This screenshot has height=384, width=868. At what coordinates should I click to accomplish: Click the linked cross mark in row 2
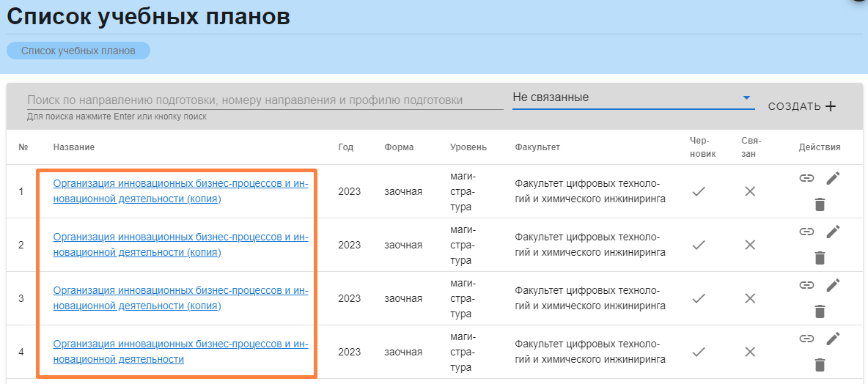tap(750, 245)
